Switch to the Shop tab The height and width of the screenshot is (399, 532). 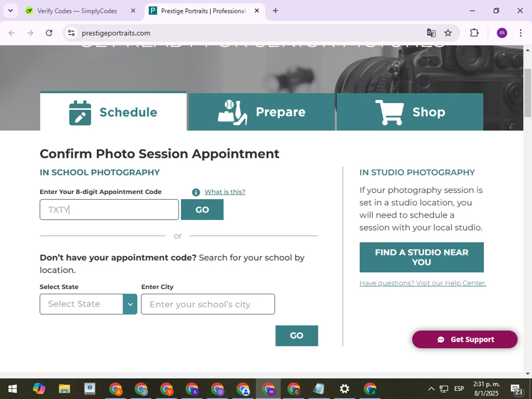(410, 112)
